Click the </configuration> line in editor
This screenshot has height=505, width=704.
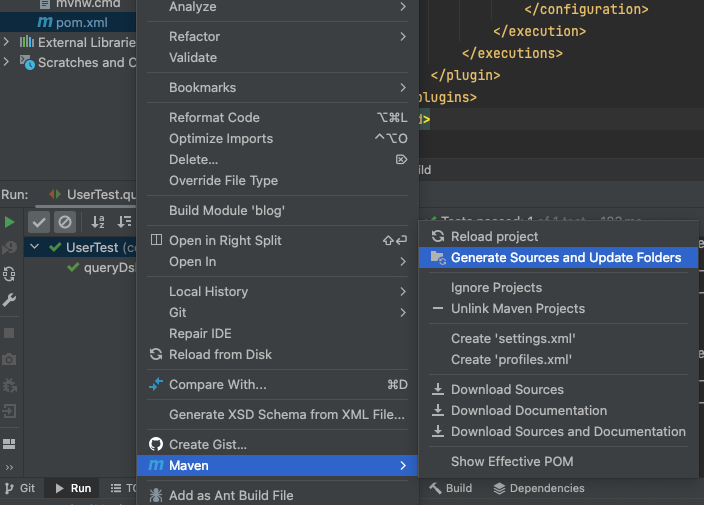[x=586, y=9]
